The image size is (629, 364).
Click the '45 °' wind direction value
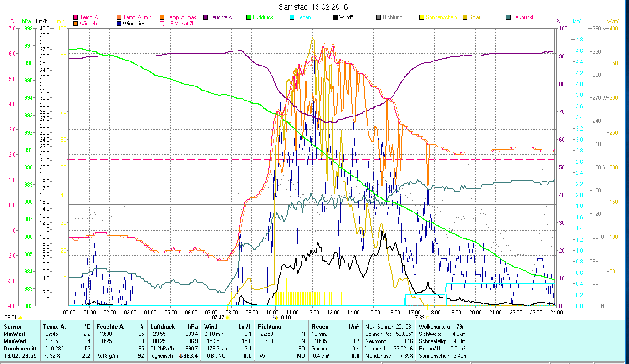pos(264,356)
